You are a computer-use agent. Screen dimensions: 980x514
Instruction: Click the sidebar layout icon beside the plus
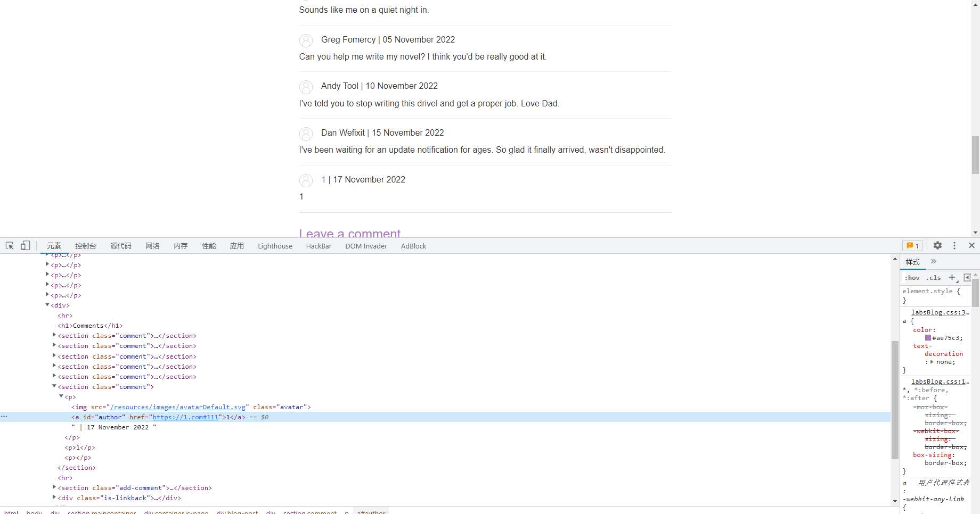tap(968, 277)
